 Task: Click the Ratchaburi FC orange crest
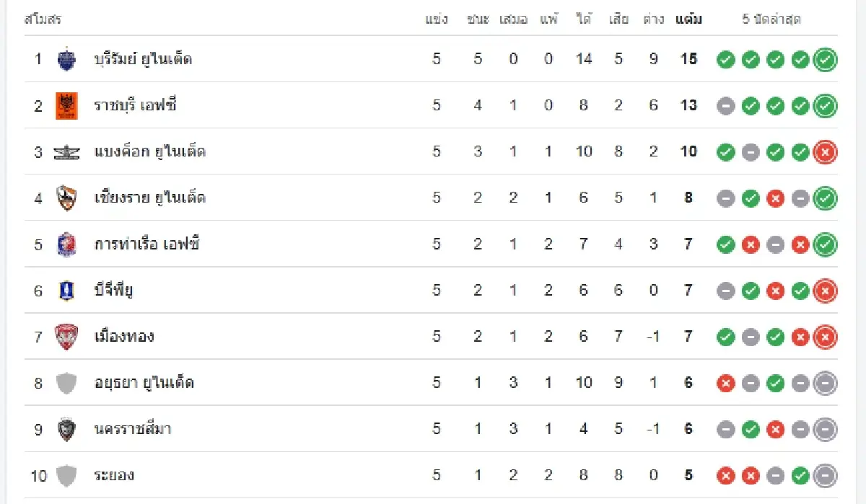click(66, 105)
